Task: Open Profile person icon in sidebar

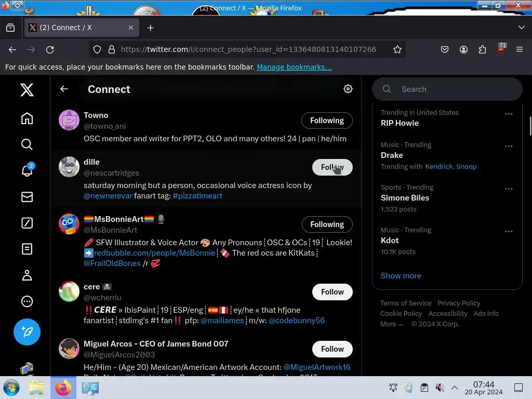Action: (27, 275)
